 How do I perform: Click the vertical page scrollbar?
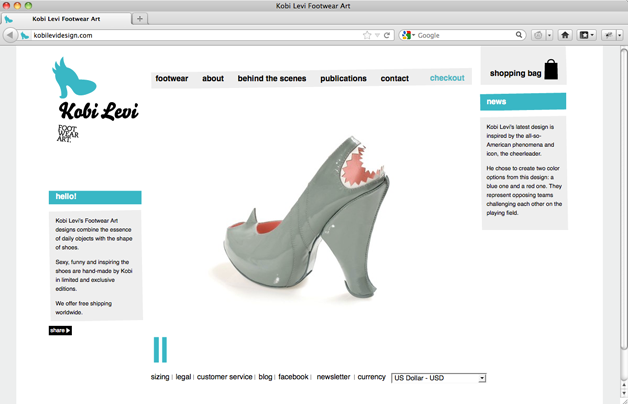624,198
